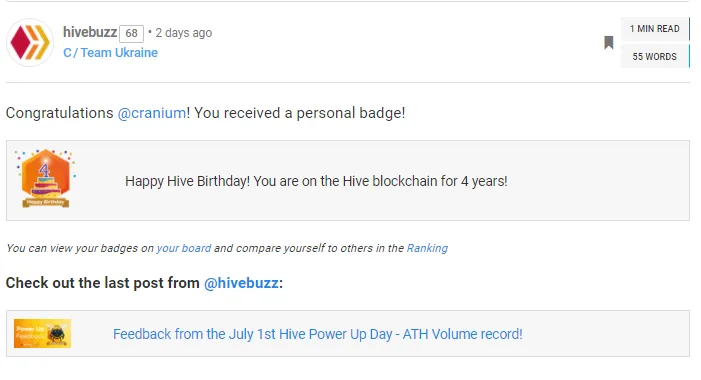Viewport: 701px width, 380px height.
Task: Click the 'You can view your badges on' text
Action: (80, 248)
